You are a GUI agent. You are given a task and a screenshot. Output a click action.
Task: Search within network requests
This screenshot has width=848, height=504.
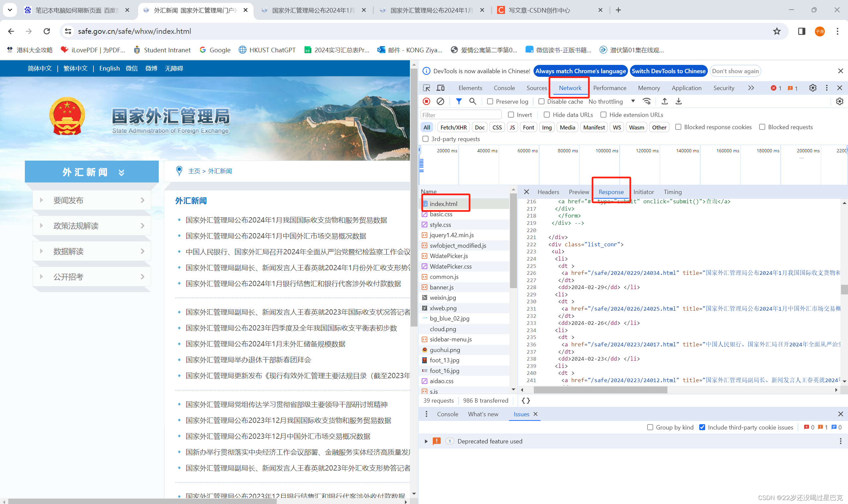tap(473, 101)
